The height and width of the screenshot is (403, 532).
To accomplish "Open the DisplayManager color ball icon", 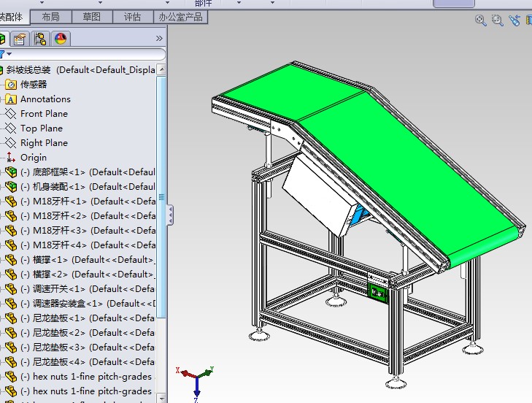I will [x=60, y=39].
